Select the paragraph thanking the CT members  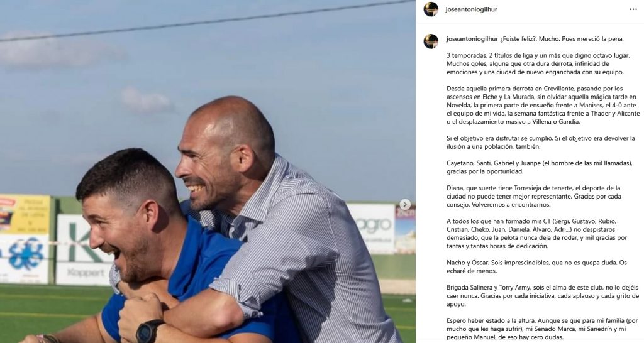(537, 234)
